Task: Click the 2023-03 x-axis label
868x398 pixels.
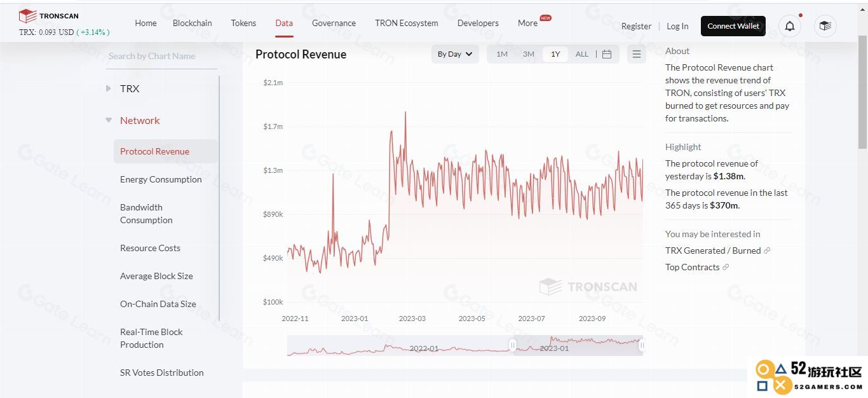Action: (412, 319)
